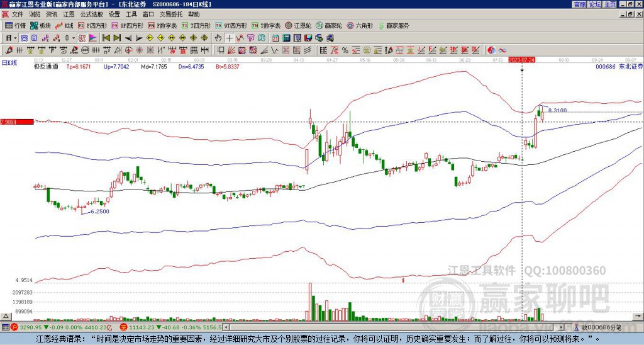Switch to the K线 chart view
The image size is (644, 345).
(x=64, y=25)
